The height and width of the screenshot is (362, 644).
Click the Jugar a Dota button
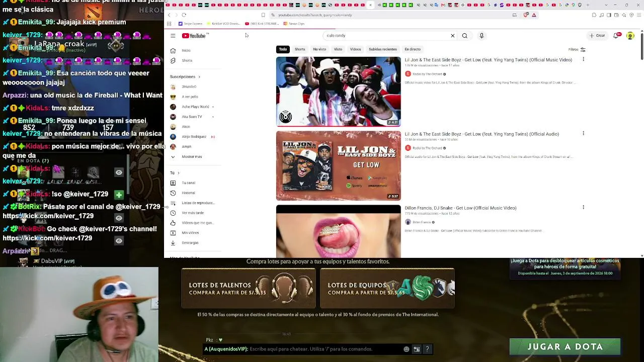[x=565, y=346]
